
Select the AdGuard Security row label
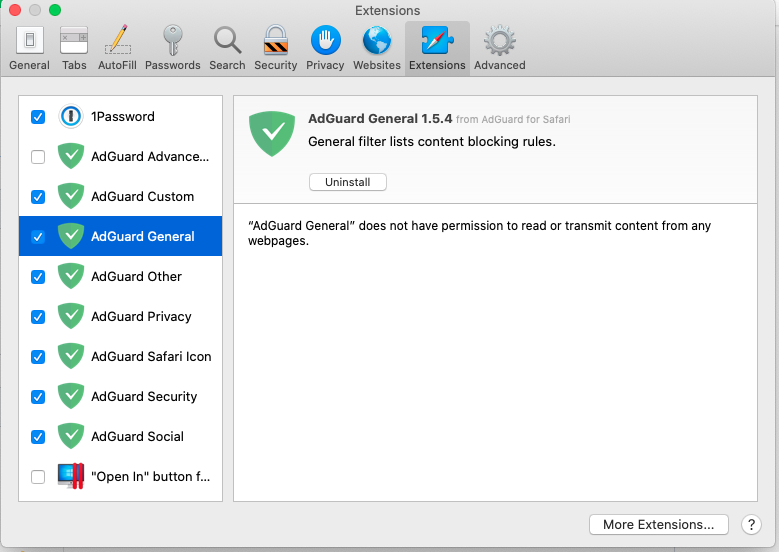[144, 396]
